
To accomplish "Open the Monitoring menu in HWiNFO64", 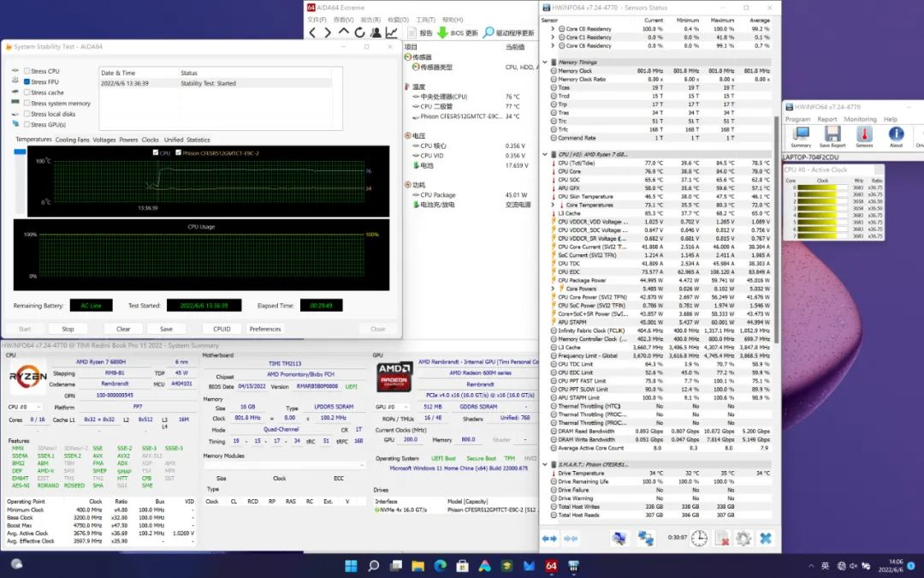I will (x=860, y=119).
